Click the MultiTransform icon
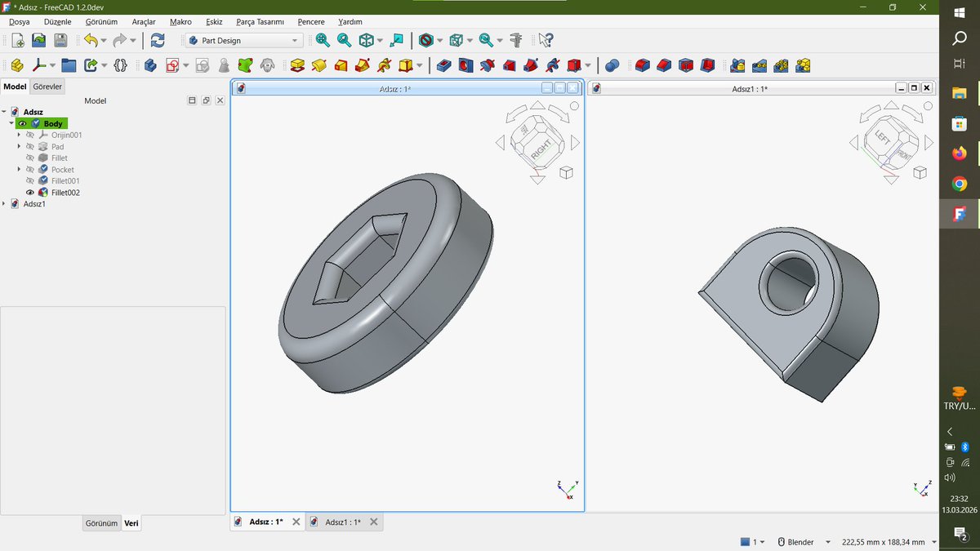The image size is (980, 551). pyautogui.click(x=803, y=65)
